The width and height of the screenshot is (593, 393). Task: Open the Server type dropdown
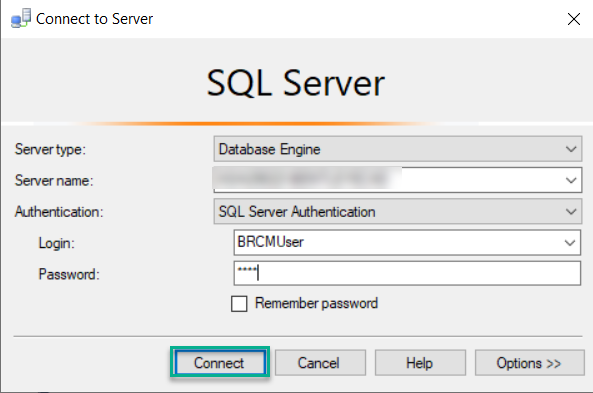pyautogui.click(x=397, y=149)
